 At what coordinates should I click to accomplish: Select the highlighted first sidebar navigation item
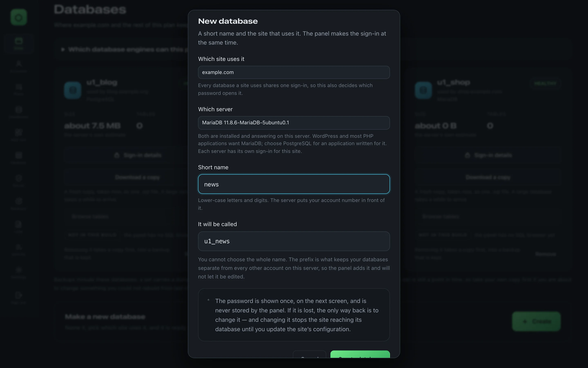point(19,44)
